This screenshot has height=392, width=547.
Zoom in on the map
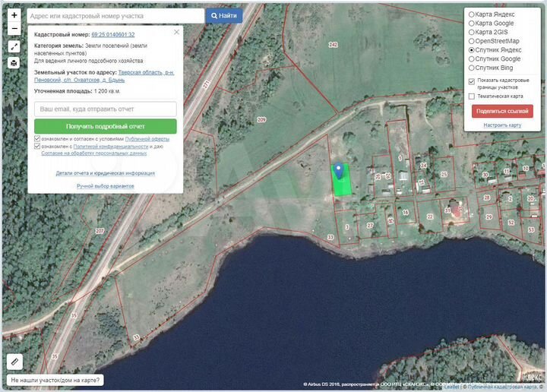[14, 15]
